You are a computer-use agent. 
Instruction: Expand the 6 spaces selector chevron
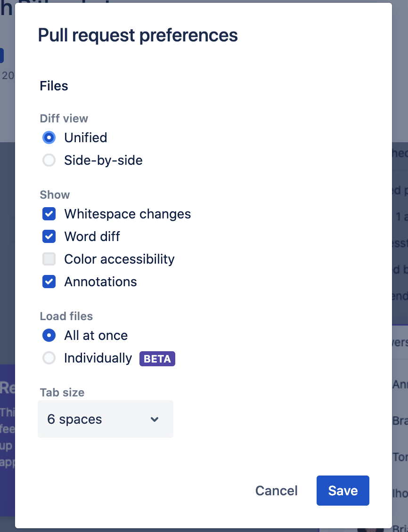coord(155,419)
